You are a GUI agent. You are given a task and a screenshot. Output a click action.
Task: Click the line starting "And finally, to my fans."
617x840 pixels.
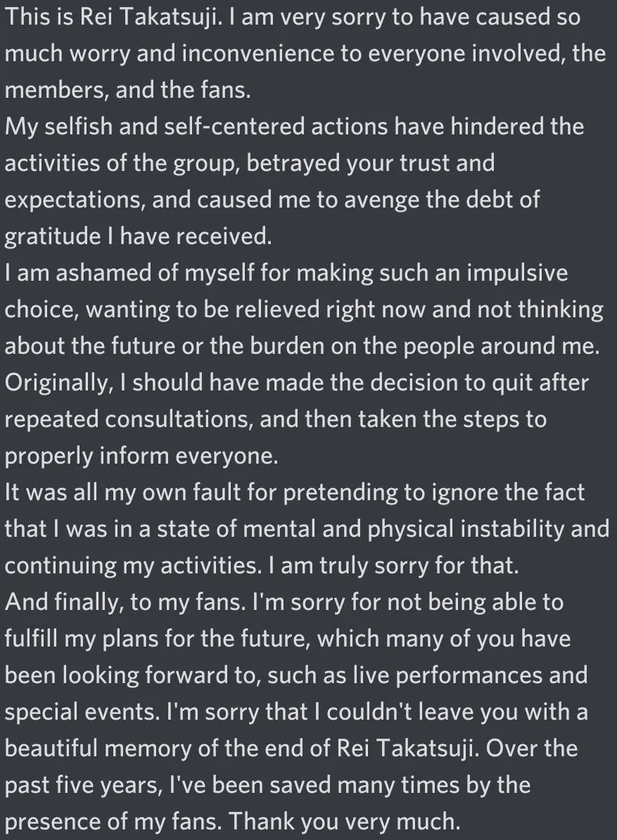pyautogui.click(x=284, y=602)
